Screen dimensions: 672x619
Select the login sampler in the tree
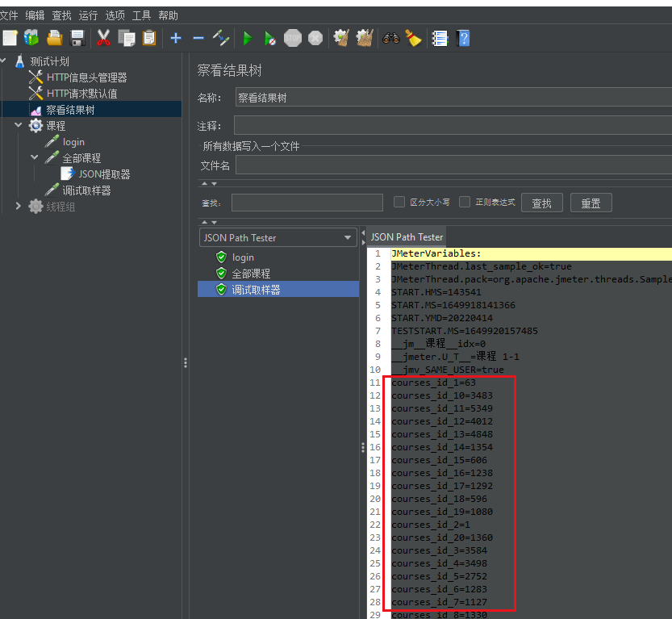pyautogui.click(x=73, y=142)
